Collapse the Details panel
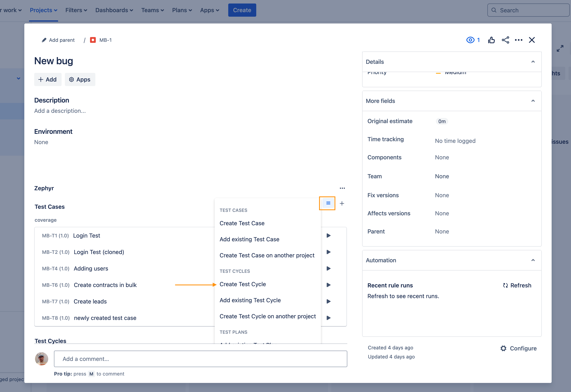The image size is (571, 392). coord(533,62)
